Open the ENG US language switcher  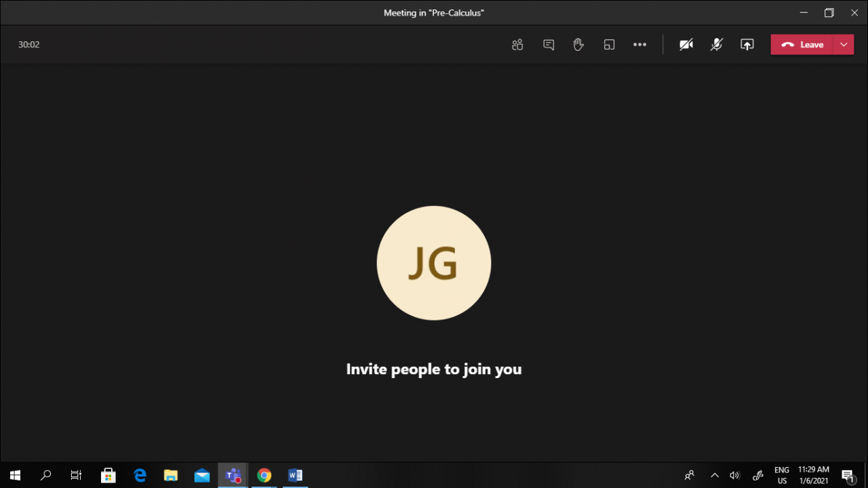[x=782, y=475]
